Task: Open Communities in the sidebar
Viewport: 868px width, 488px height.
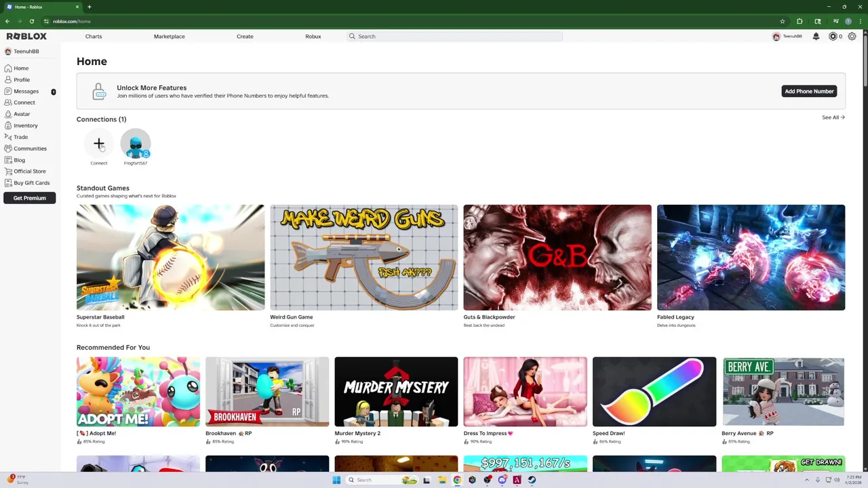Action: [25, 148]
